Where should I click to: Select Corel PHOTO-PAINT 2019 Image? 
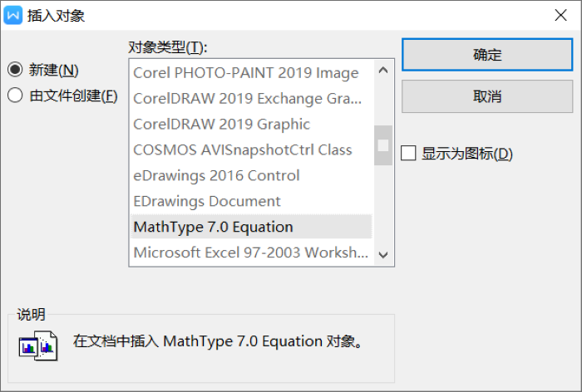(245, 73)
